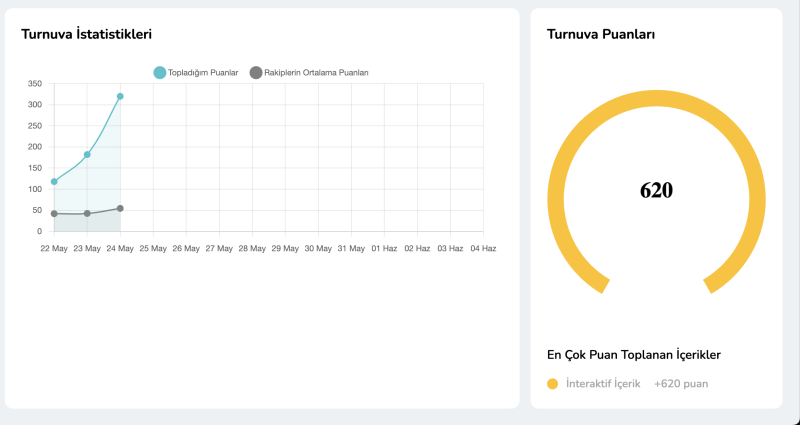The image size is (800, 425).
Task: Click the Turnuva Puanları heading
Action: 601,34
